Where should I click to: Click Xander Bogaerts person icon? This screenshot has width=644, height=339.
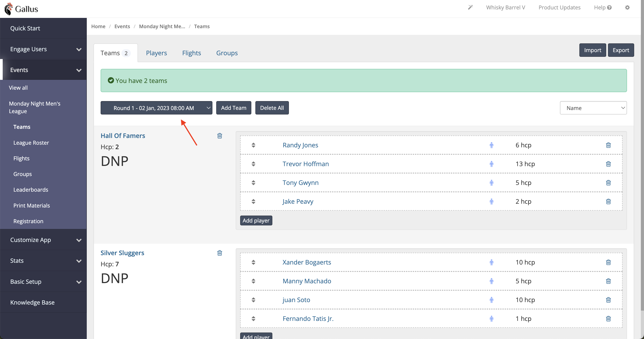(x=491, y=262)
